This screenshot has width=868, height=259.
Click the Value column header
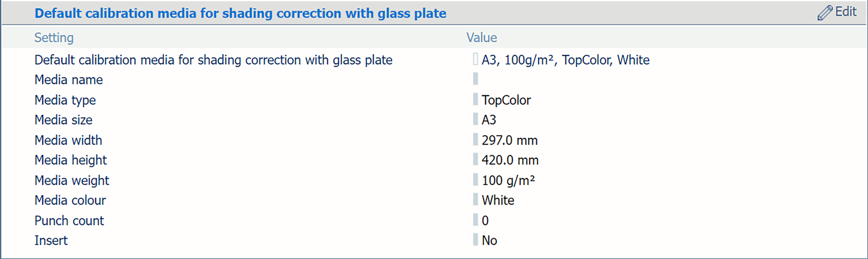click(482, 37)
